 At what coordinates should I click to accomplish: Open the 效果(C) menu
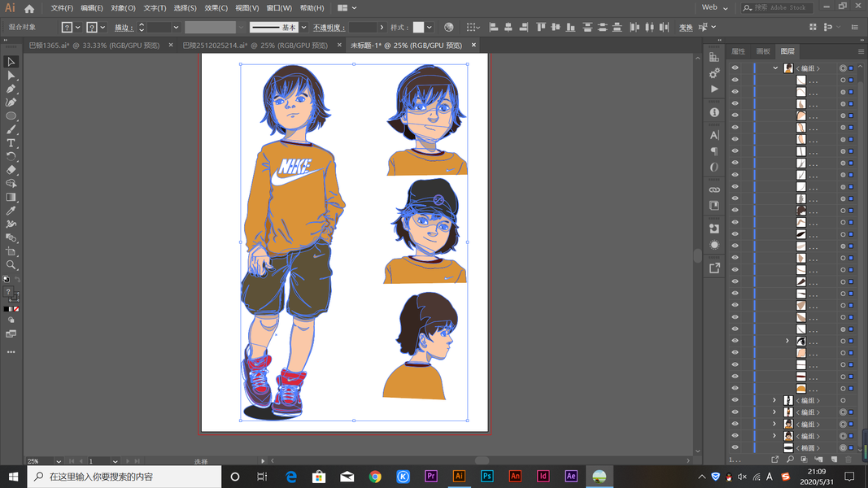pos(216,8)
